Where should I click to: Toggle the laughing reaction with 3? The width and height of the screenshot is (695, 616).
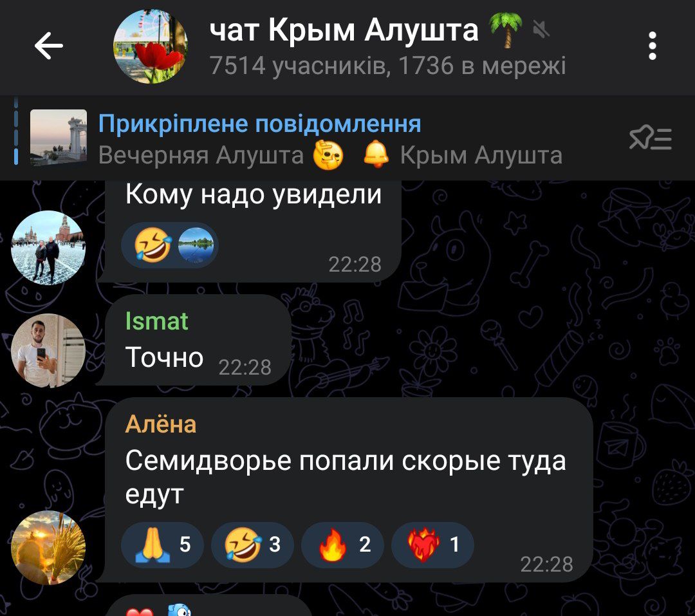pos(252,545)
